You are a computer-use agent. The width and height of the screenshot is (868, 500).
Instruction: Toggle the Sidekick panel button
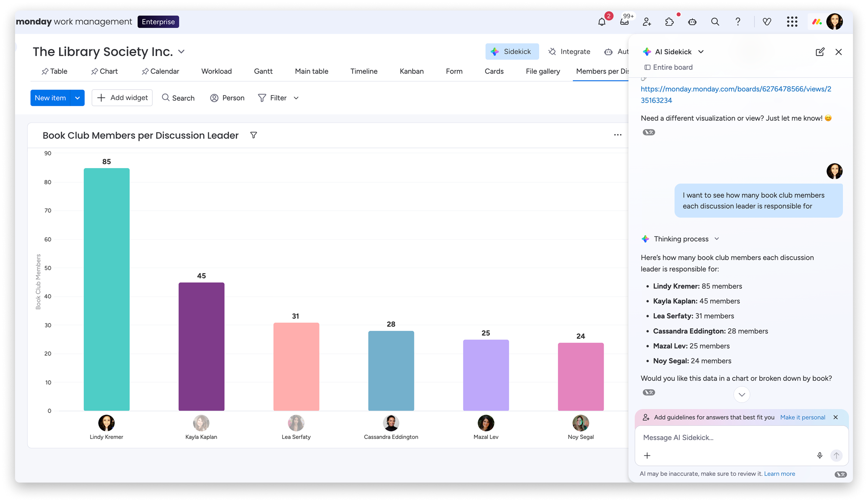pos(512,51)
